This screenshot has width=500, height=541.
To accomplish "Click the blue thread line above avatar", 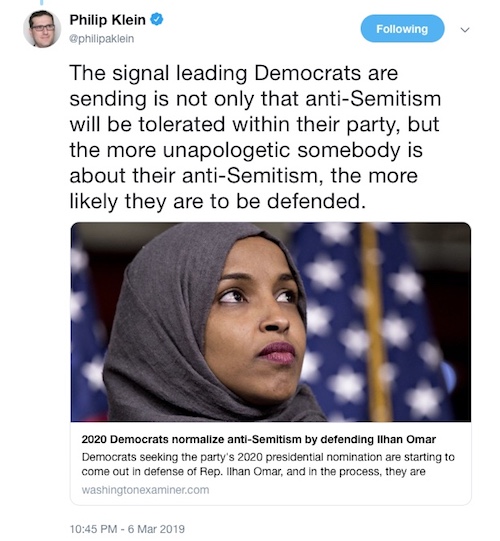I will coord(42,2).
